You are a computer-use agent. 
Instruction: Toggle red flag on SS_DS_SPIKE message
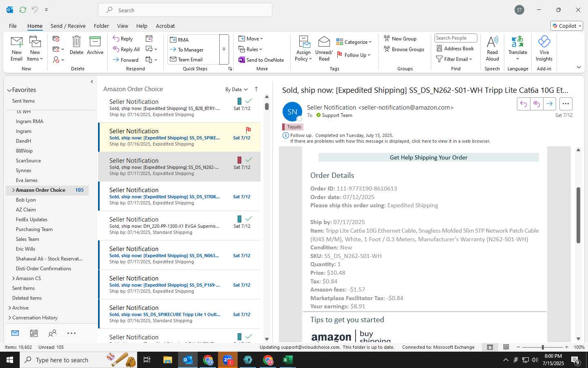[x=248, y=130]
